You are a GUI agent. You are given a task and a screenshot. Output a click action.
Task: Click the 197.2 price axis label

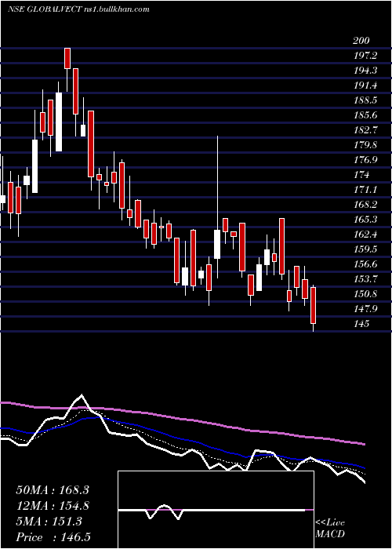[365, 56]
